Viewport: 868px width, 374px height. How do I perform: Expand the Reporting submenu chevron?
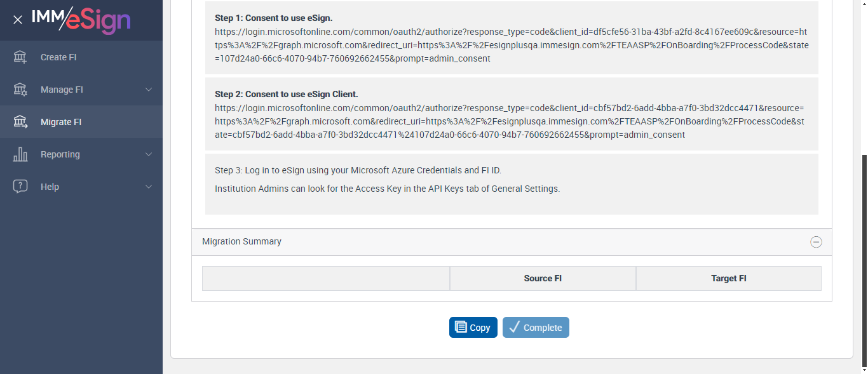(149, 154)
